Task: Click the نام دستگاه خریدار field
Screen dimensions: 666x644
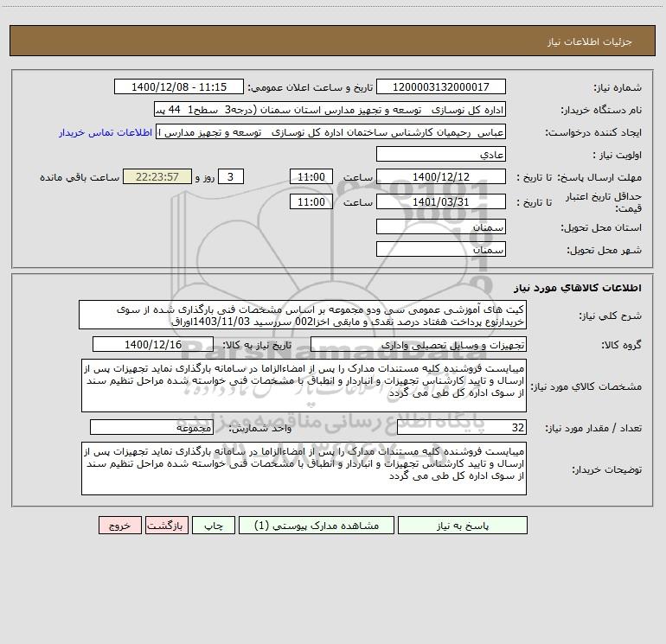Action: pyautogui.click(x=330, y=110)
